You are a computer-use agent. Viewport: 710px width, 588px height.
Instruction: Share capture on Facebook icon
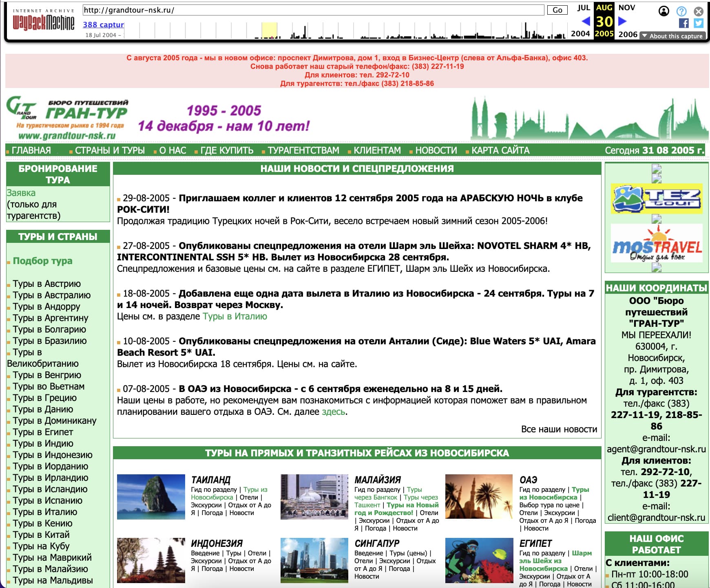[684, 23]
